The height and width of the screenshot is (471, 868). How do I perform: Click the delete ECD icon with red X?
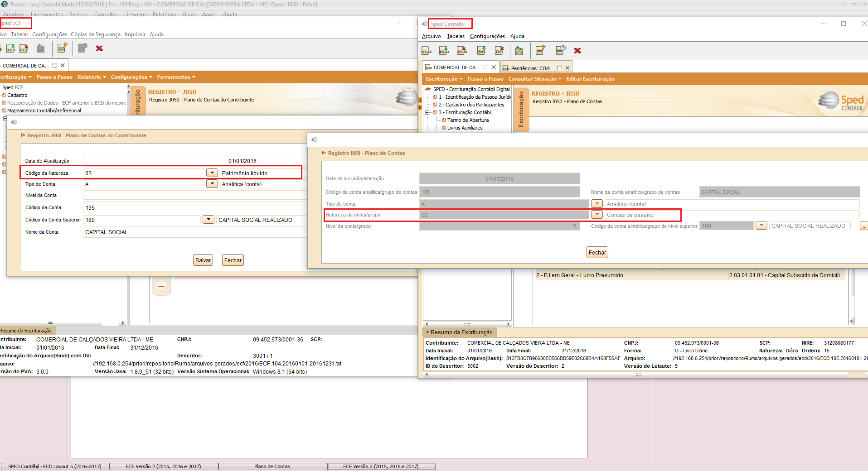tap(462, 51)
